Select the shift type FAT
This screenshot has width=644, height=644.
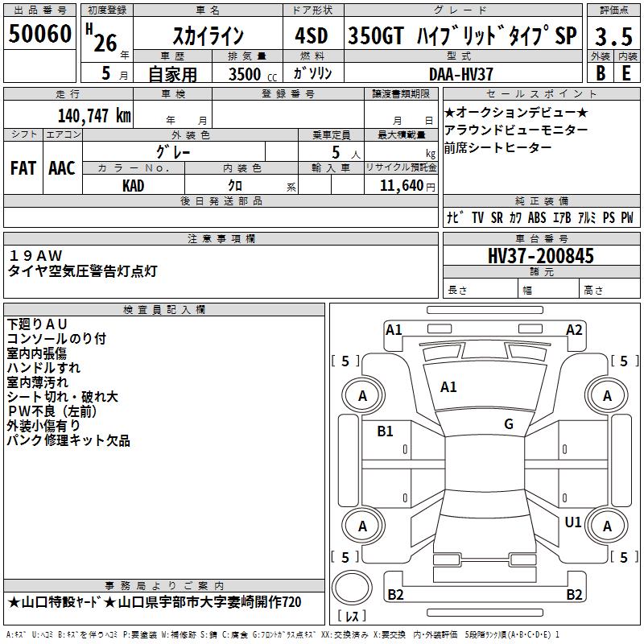coord(23,168)
